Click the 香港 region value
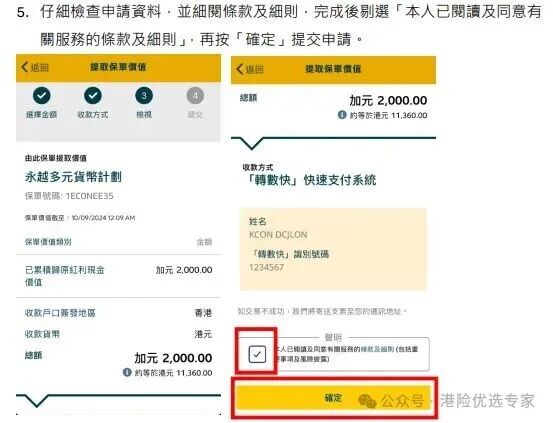553x423 pixels. [203, 313]
